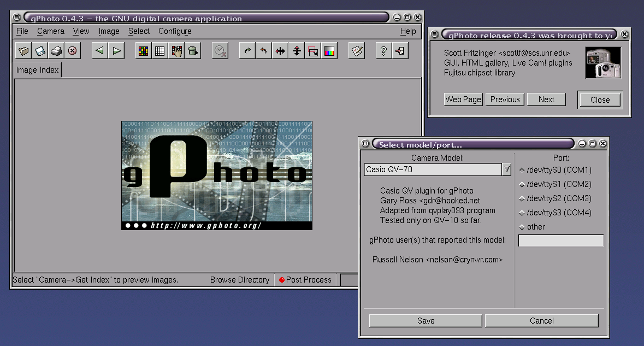Screen dimensions: 644x346
Task: Click the question mark help icon
Action: (383, 51)
